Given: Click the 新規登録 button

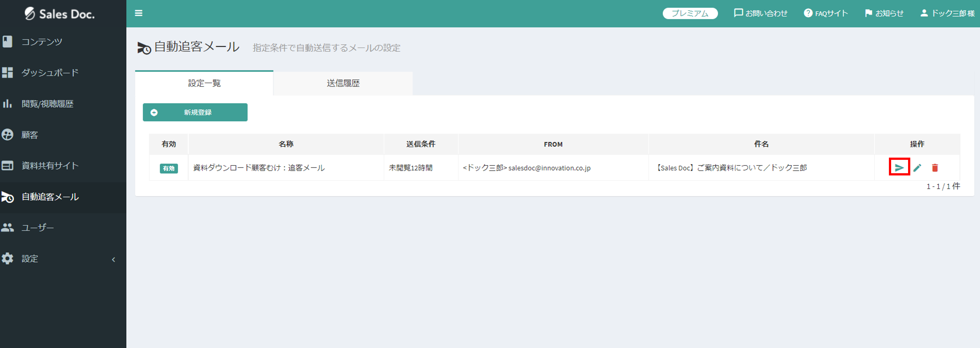Looking at the screenshot, I should point(195,112).
